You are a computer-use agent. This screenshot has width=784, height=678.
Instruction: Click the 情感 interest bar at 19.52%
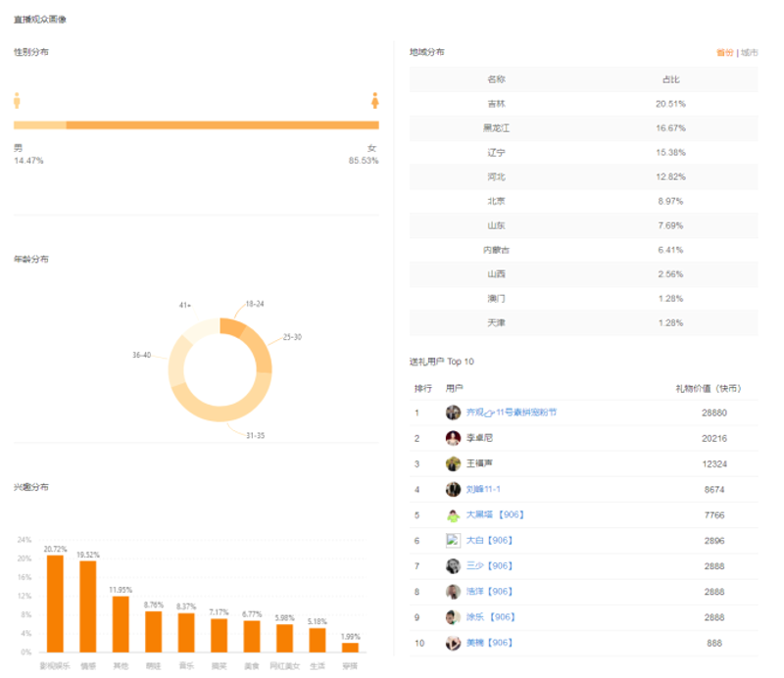88,606
